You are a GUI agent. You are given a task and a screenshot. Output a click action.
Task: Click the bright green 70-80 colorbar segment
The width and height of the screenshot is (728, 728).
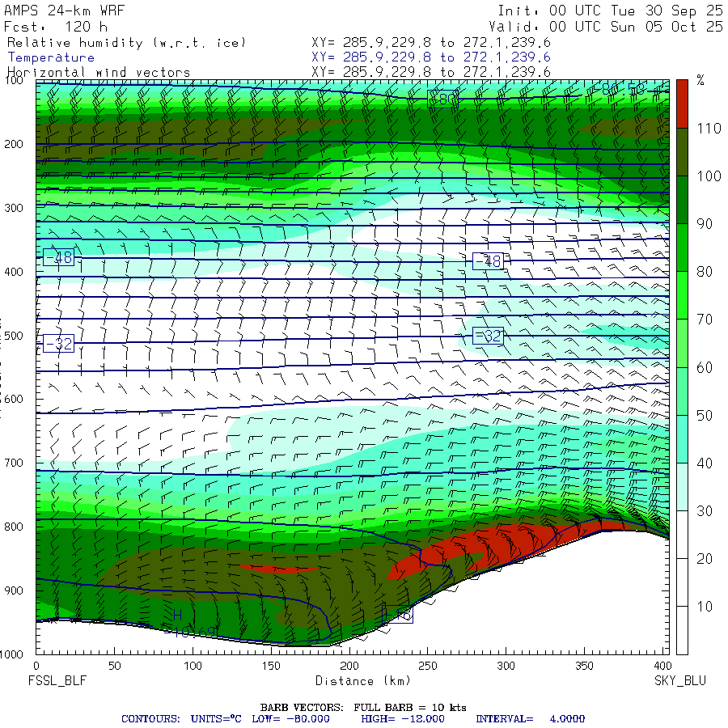coord(682,295)
